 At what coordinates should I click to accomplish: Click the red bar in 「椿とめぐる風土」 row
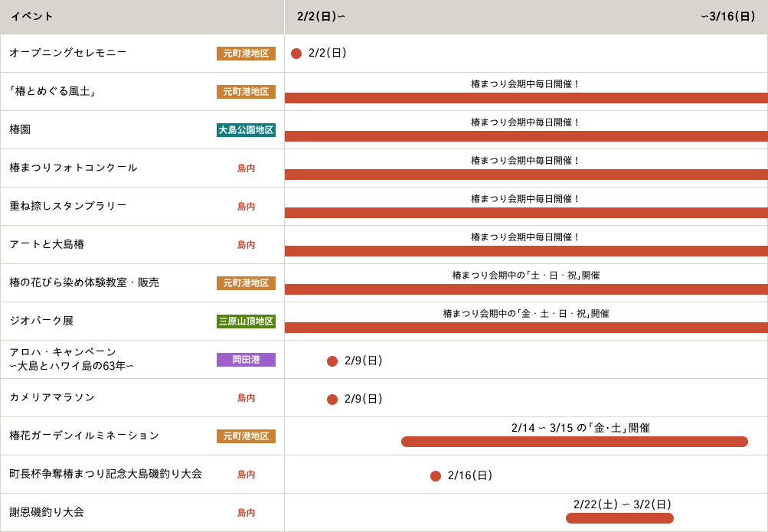pos(526,98)
